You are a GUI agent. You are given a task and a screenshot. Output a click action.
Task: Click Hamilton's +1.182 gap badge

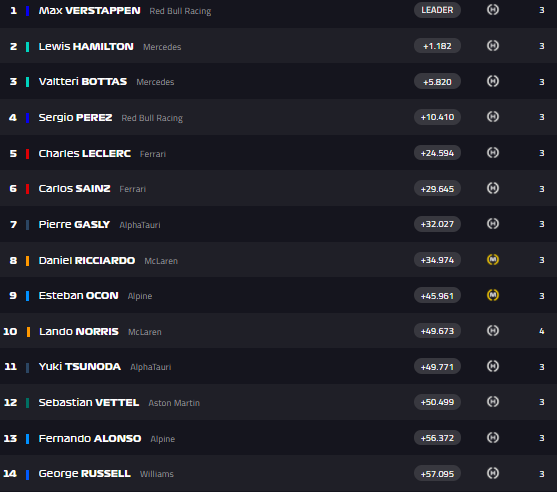[x=437, y=46]
